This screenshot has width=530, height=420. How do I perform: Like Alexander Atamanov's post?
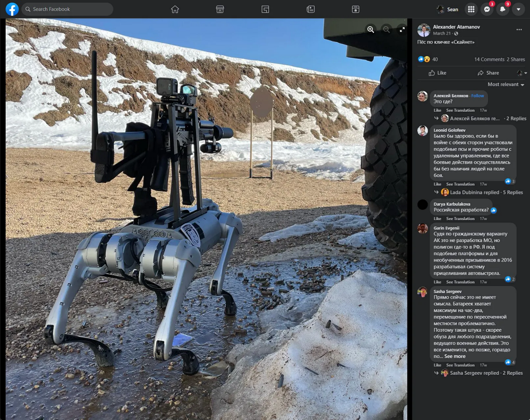pos(437,73)
